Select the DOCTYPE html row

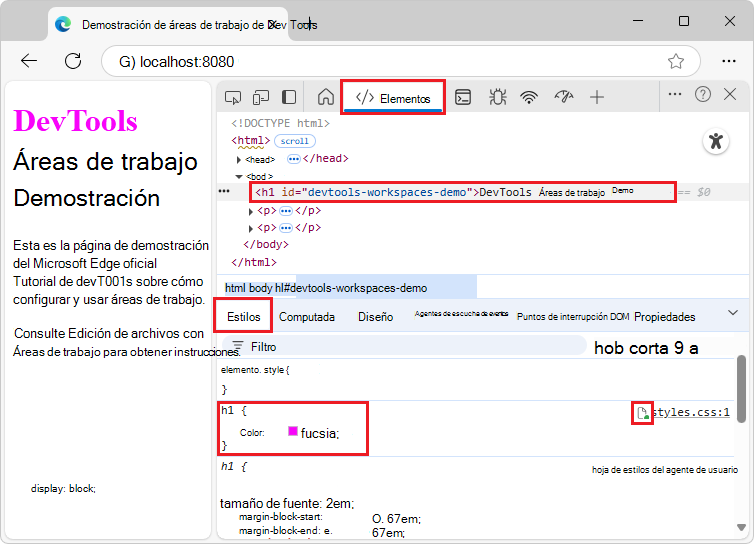pyautogui.click(x=280, y=123)
